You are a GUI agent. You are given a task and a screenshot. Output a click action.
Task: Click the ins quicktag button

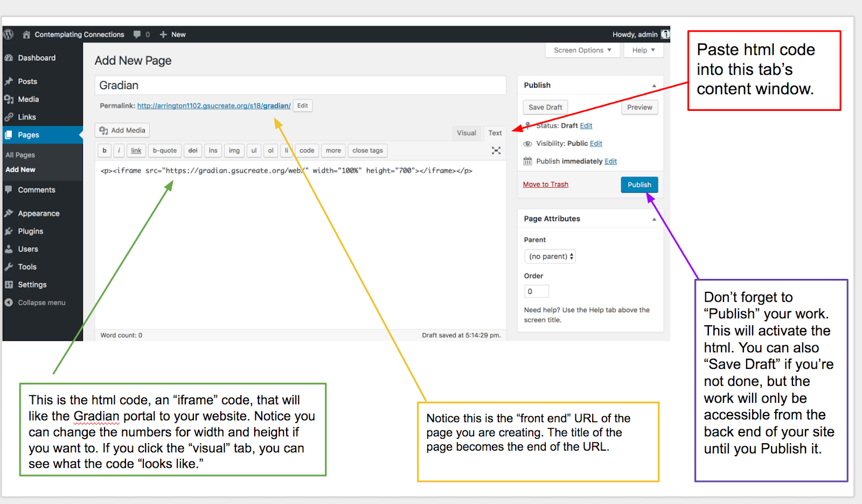coord(213,151)
